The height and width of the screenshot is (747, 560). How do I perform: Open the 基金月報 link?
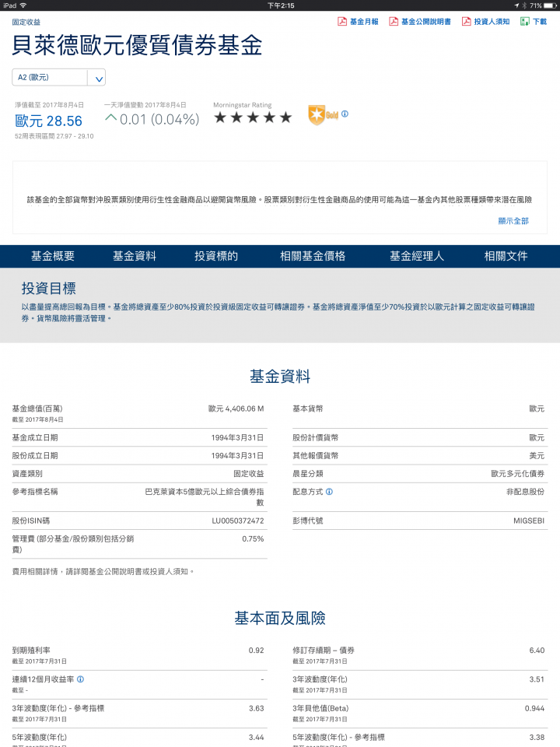click(364, 22)
